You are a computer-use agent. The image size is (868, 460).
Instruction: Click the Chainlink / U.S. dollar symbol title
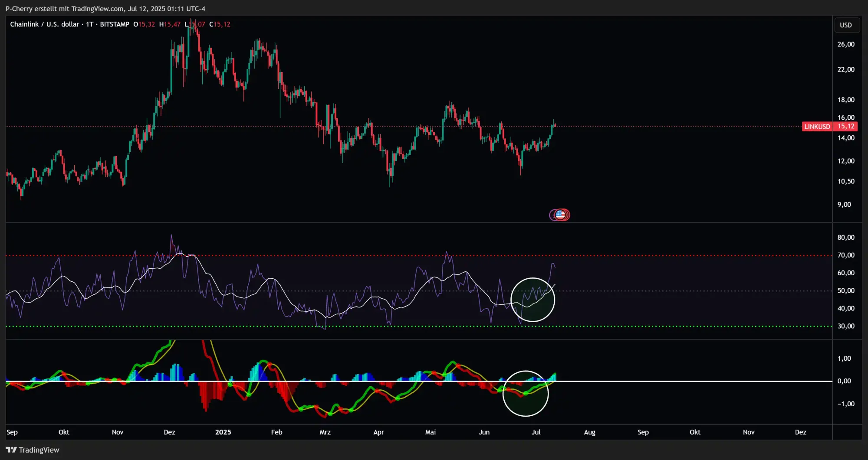click(x=45, y=24)
